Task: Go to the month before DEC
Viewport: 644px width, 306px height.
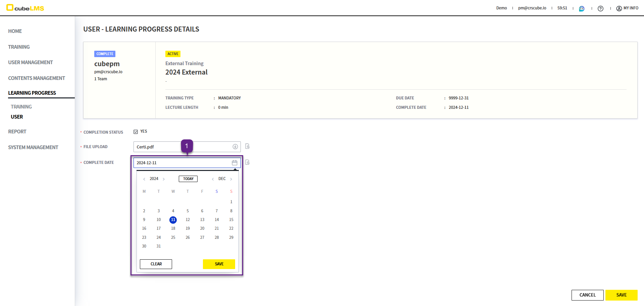Action: (213, 179)
